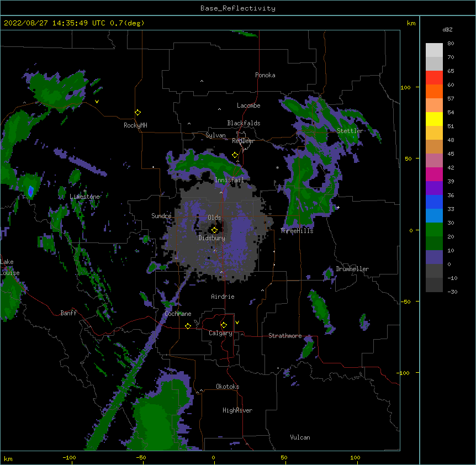Screen dimensions: 476x465
Task: Click the Calgary city label
Action: coord(220,333)
